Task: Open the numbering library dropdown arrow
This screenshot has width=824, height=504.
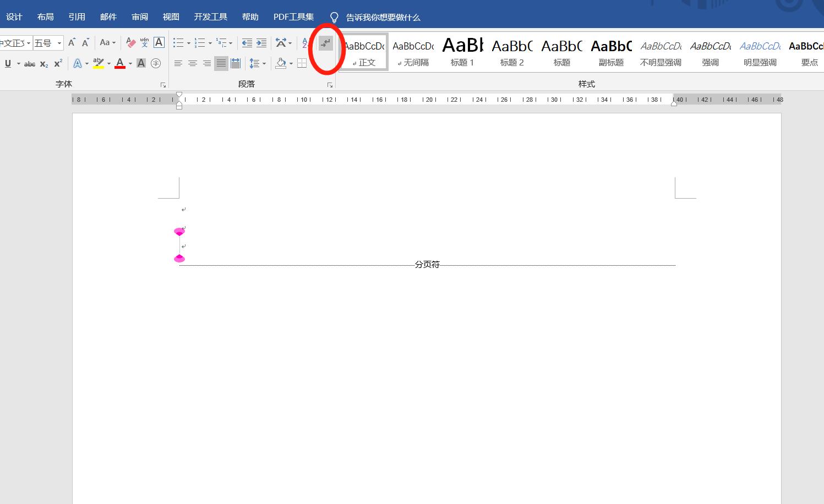Action: pyautogui.click(x=210, y=43)
